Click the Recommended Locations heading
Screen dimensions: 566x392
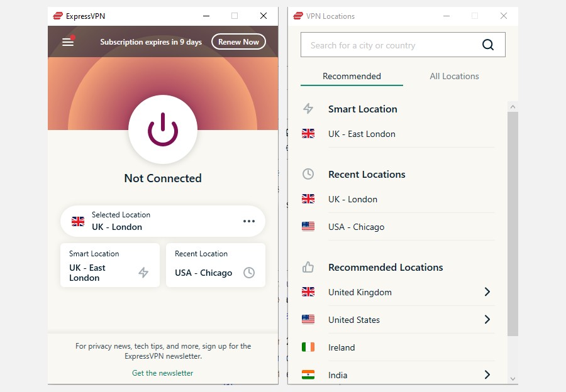(x=386, y=267)
